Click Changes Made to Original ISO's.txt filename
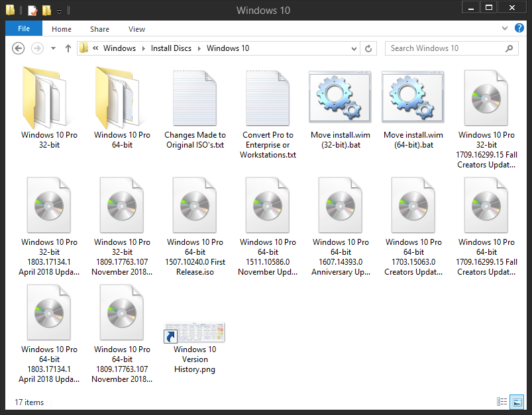The image size is (532, 415). [x=195, y=140]
